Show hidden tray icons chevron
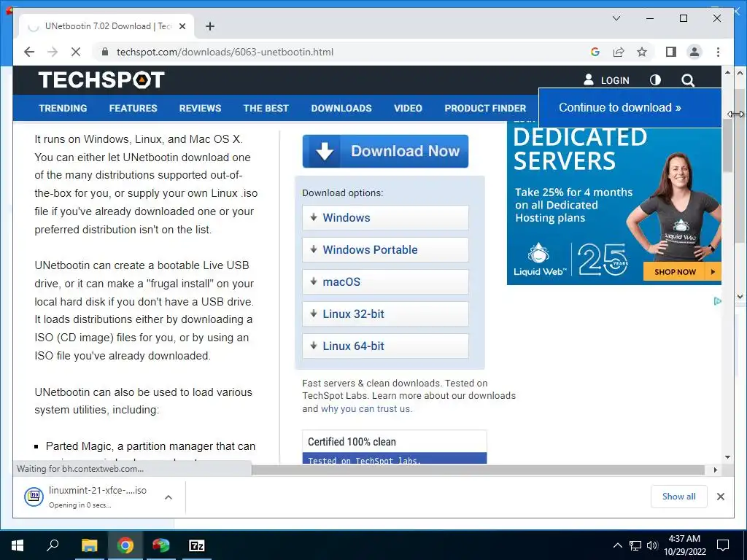747x560 pixels. point(617,545)
